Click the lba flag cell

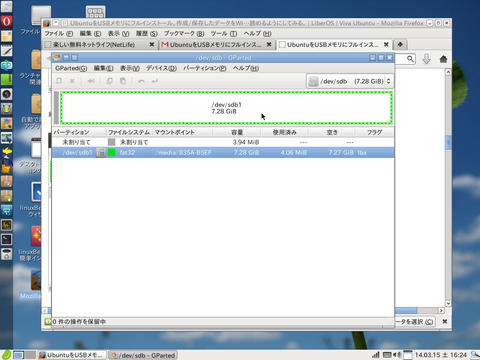coord(362,153)
